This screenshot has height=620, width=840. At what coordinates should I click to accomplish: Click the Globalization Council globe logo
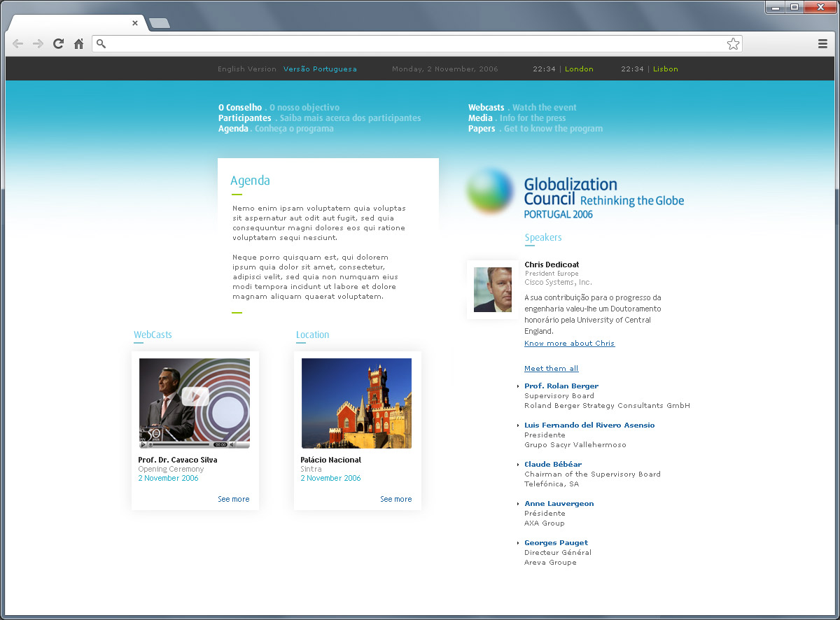[490, 192]
